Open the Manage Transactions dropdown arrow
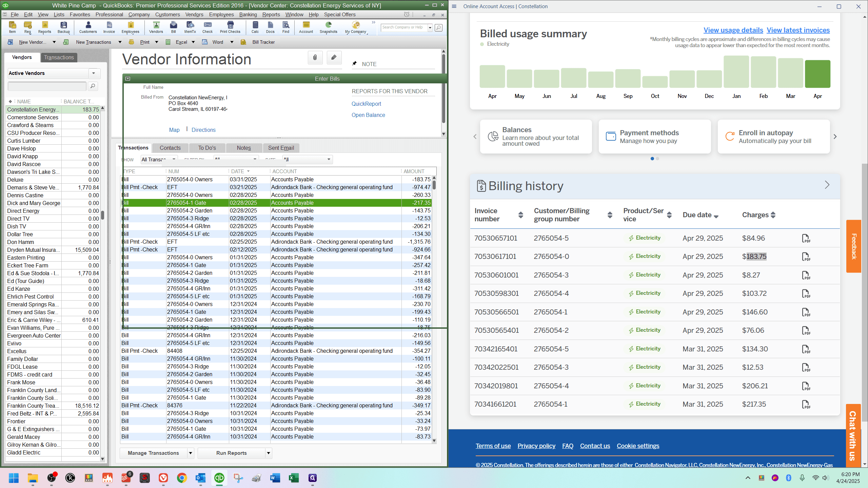Image resolution: width=868 pixels, height=488 pixels. (191, 453)
